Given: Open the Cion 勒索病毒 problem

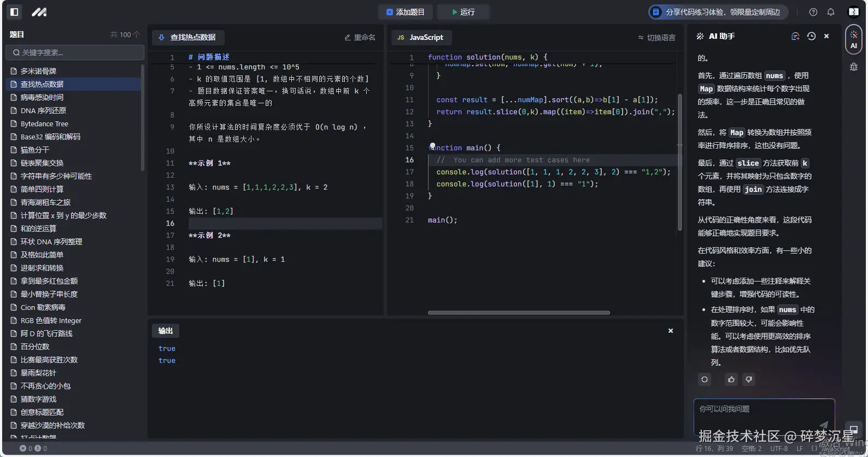Looking at the screenshot, I should pos(73,307).
